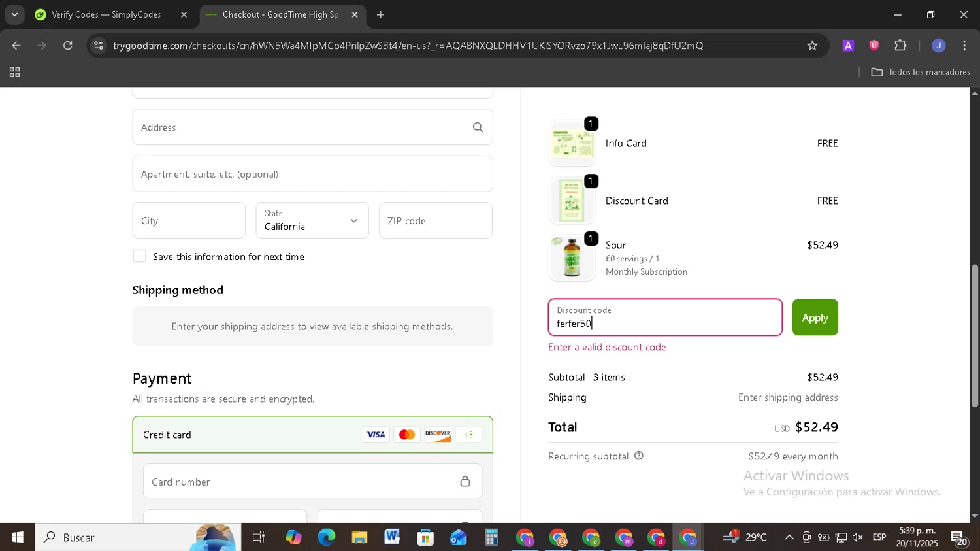
Task: Click 'Enter a valid discount code' error text
Action: [607, 347]
